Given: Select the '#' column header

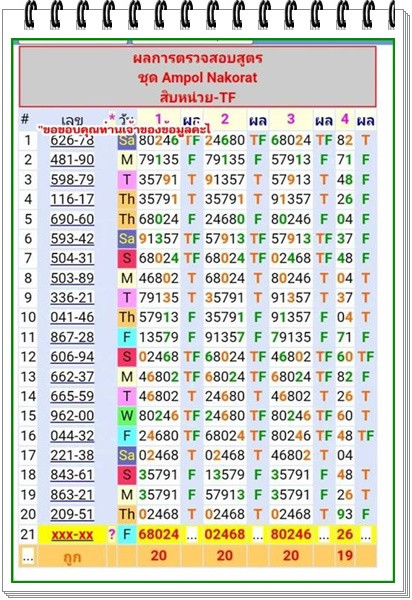Looking at the screenshot, I should coord(25,119).
